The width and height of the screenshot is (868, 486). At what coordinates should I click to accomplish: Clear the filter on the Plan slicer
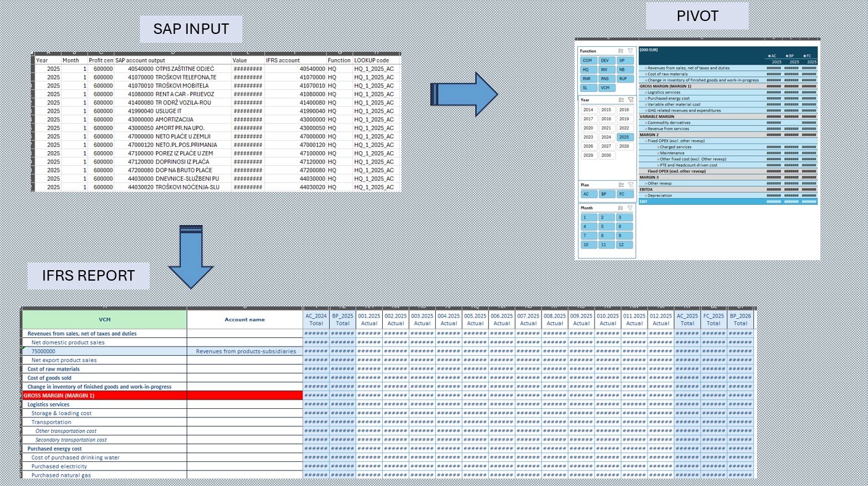click(x=630, y=184)
